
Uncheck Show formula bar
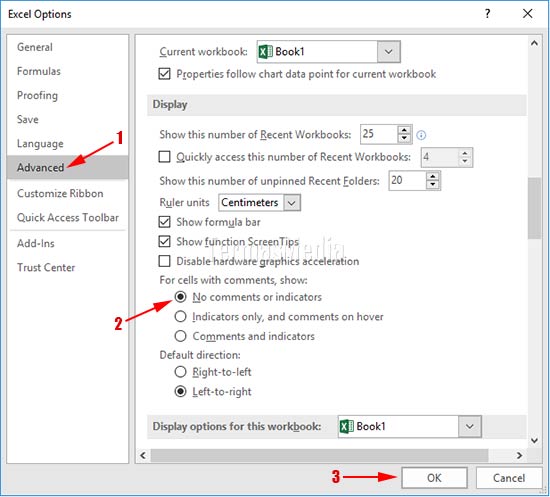pos(165,222)
